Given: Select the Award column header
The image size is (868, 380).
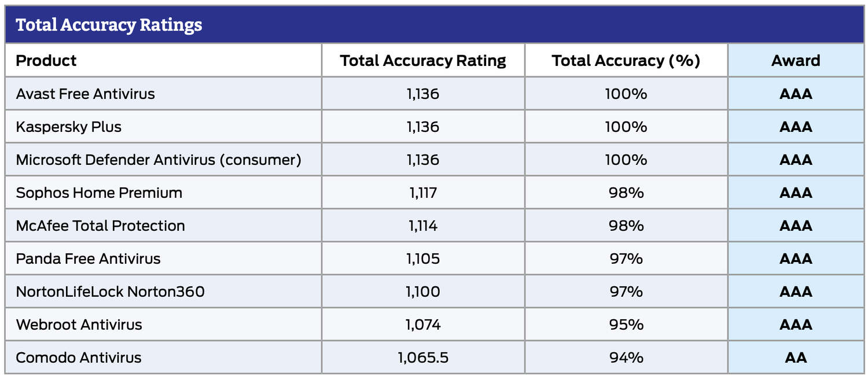Looking at the screenshot, I should pos(796,61).
